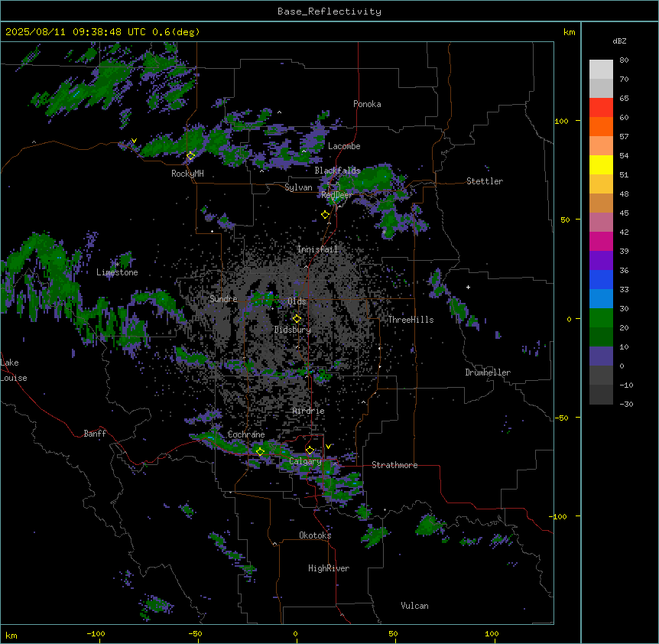This screenshot has width=659, height=644.
Task: Click the HighRiver label
Action: 329,568
